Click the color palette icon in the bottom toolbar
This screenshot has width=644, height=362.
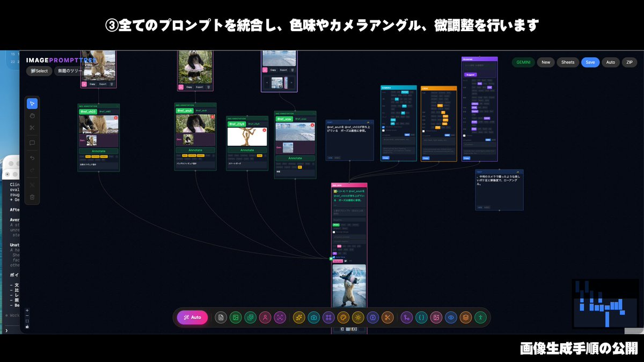click(x=343, y=317)
